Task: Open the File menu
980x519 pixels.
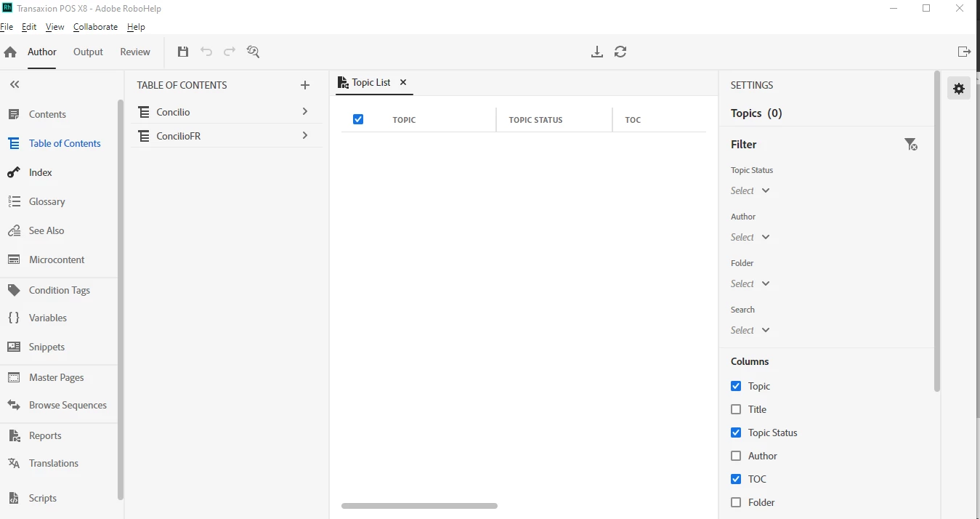Action: pyautogui.click(x=7, y=27)
